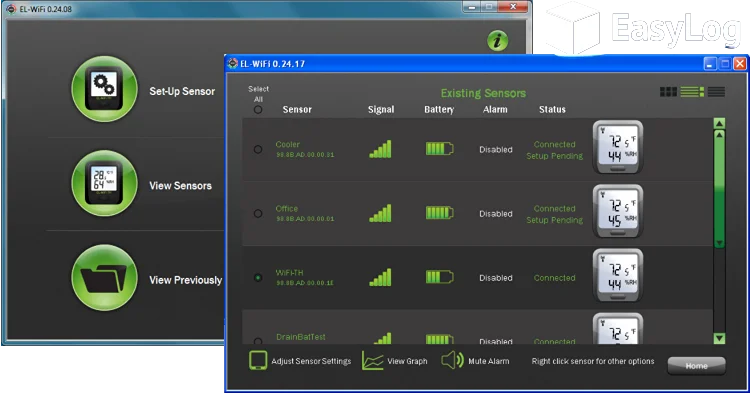
Task: Click Adjust Sensor Settings device icon
Action: click(x=258, y=360)
